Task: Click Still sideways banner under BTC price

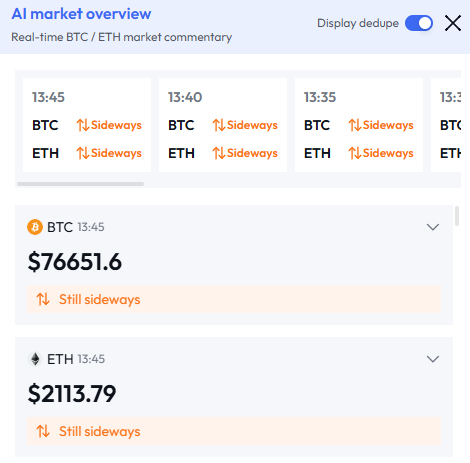Action: [234, 299]
